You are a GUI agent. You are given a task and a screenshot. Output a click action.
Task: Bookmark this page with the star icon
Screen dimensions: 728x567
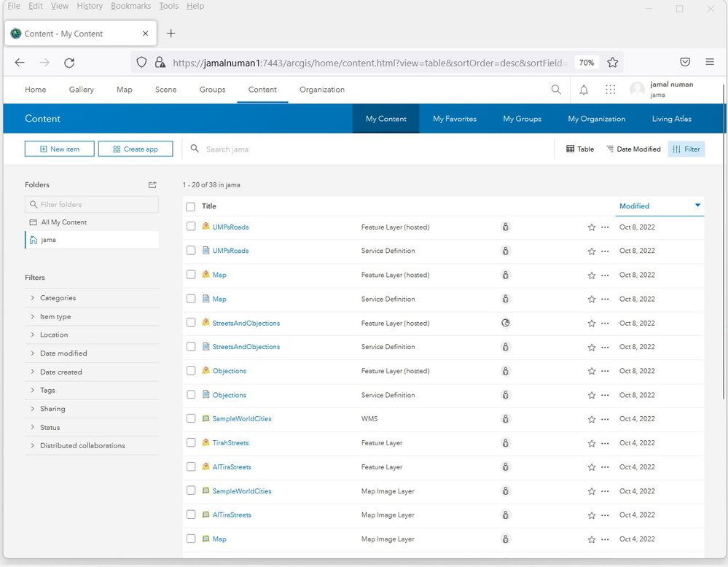(x=612, y=62)
